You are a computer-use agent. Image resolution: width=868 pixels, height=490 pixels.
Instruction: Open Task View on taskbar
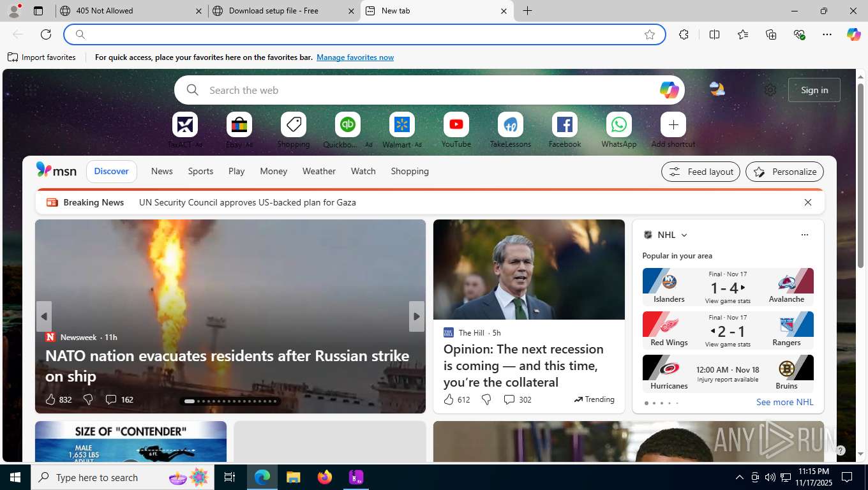point(230,477)
